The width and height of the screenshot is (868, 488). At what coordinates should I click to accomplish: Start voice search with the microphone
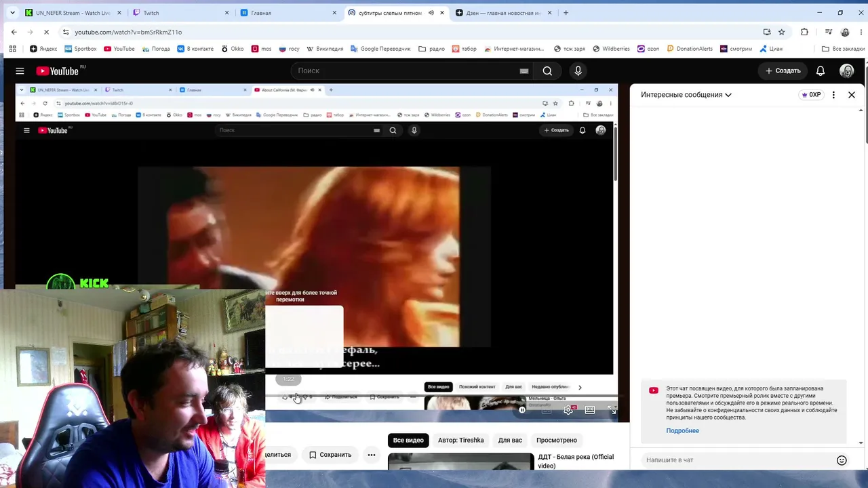[x=578, y=70]
